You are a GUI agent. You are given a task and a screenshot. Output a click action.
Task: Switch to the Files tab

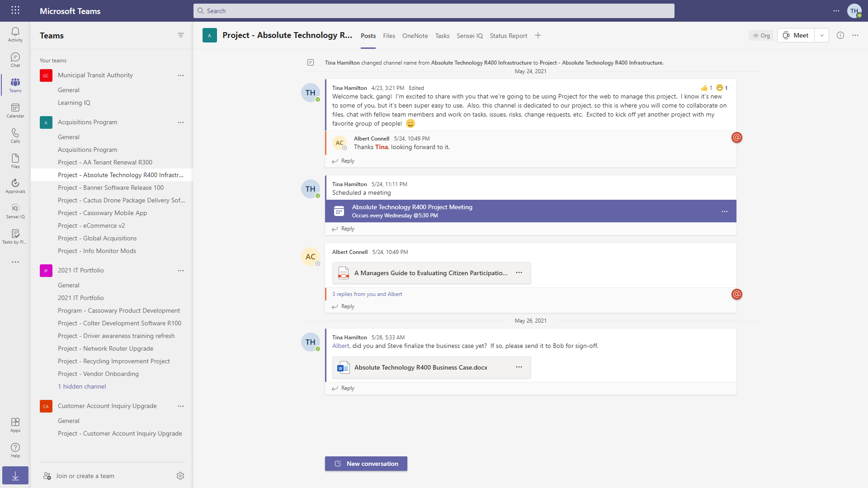[x=389, y=36]
